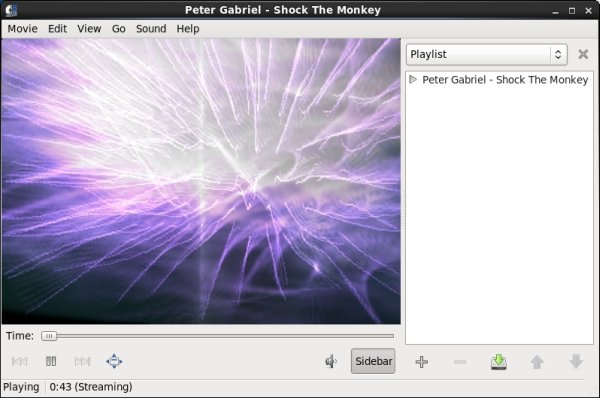600x398 pixels.
Task: Click the 0:43 (Streaming) status text
Action: pos(91,387)
